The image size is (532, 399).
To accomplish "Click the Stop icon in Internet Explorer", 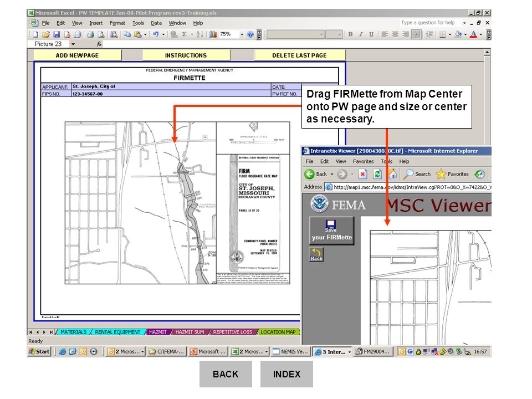I will tap(362, 174).
